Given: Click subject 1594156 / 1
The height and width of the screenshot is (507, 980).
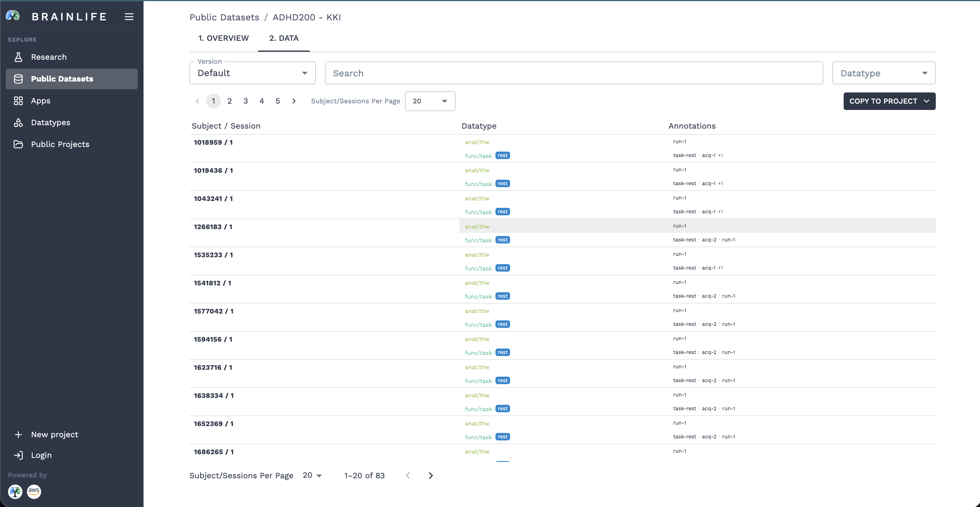Looking at the screenshot, I should click(x=213, y=340).
